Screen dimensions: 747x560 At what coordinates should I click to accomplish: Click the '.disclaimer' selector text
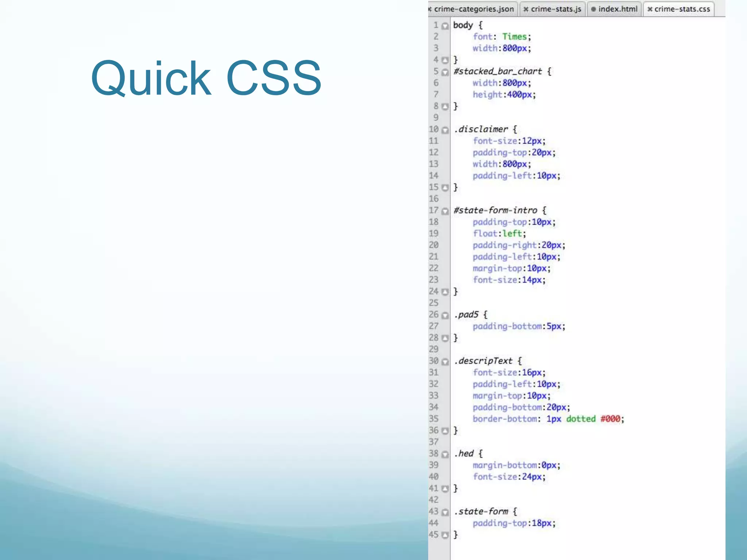[x=481, y=129]
